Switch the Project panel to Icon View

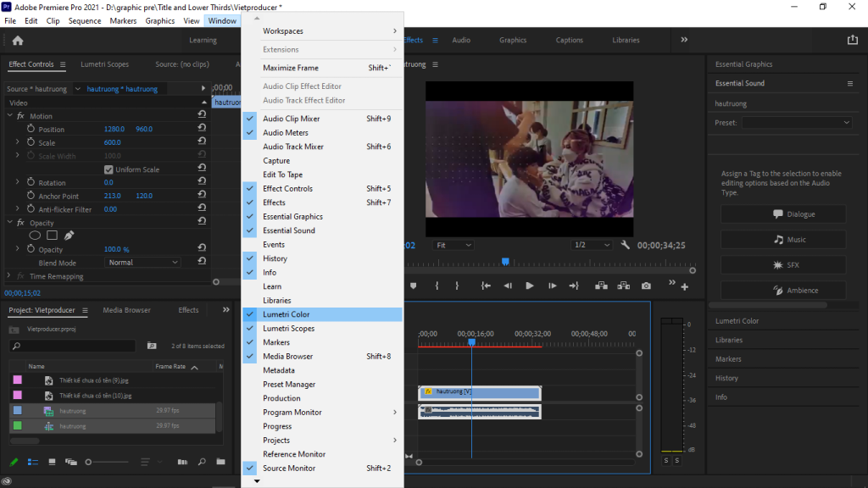53,462
